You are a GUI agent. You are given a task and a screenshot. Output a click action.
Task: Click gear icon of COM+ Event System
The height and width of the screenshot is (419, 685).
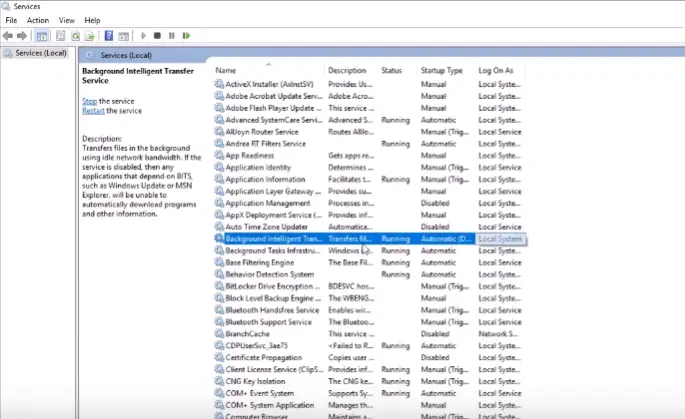[x=219, y=393]
